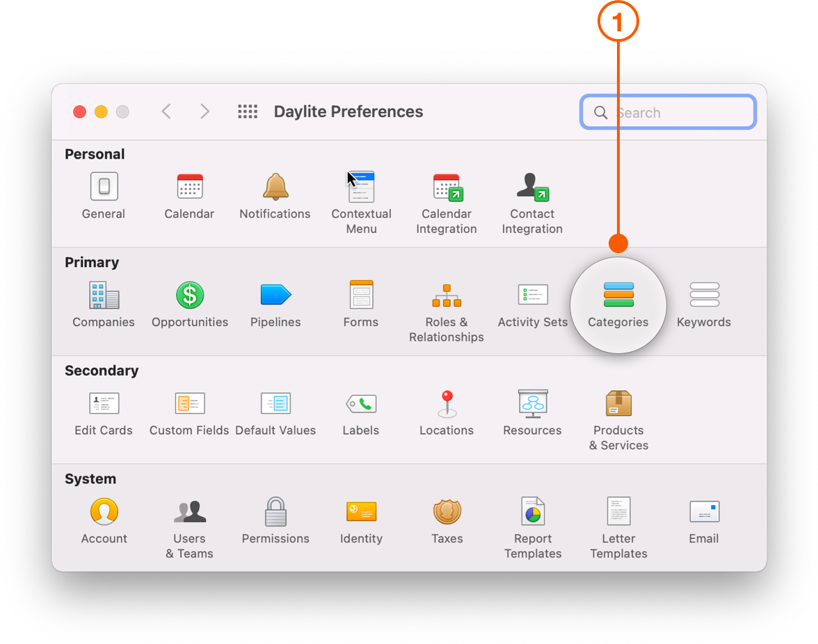818x644 pixels.
Task: Navigate back using the left chevron
Action: [166, 111]
